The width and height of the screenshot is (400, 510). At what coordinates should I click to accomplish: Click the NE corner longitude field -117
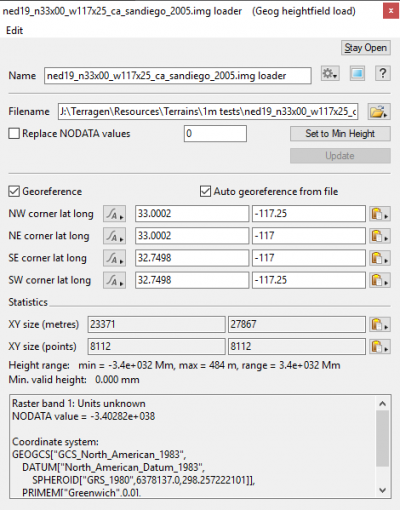coord(309,236)
